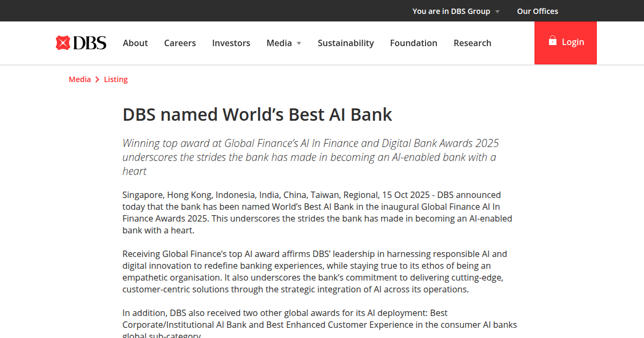
Task: Click the DBS logo
Action: 80,42
